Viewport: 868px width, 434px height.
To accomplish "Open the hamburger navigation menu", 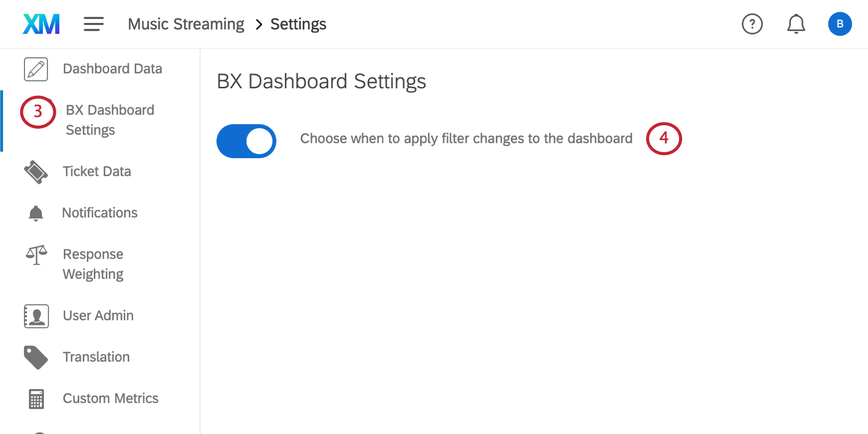I will coord(93,23).
